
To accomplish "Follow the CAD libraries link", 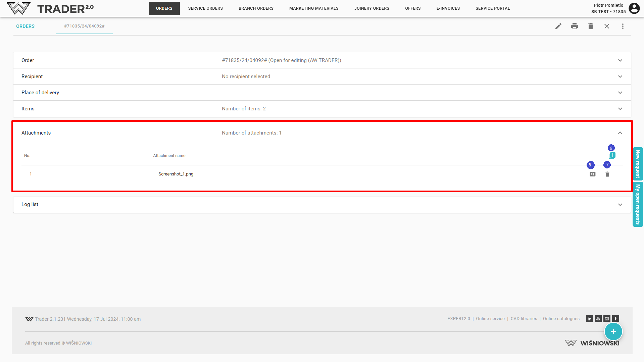I will 524,319.
